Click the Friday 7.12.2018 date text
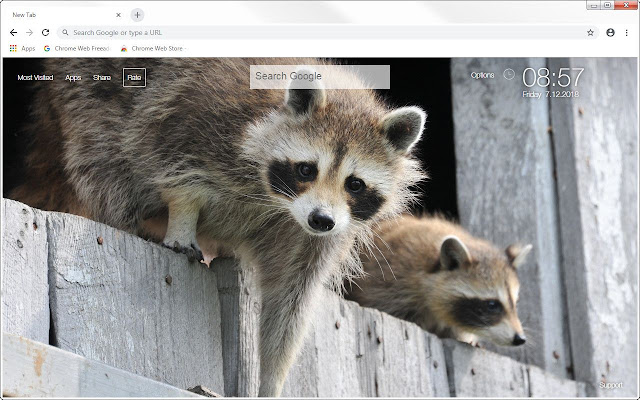The width and height of the screenshot is (640, 400). tap(551, 94)
